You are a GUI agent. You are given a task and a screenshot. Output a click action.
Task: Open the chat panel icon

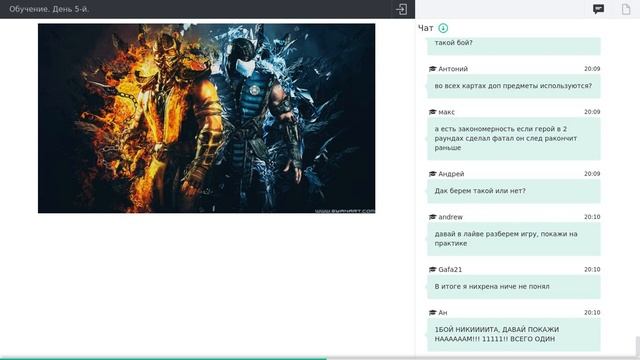(598, 9)
